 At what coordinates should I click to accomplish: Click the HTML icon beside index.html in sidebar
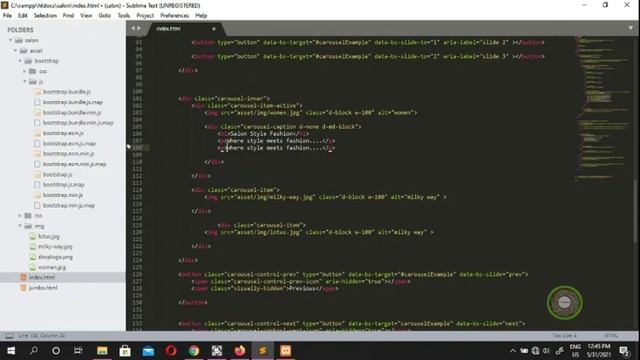pos(23,277)
